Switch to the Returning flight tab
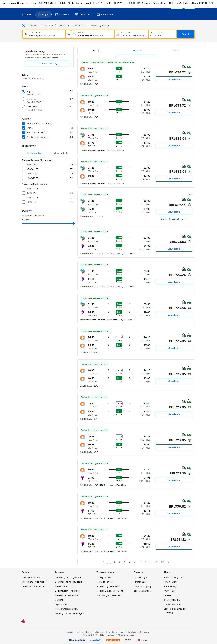The image size is (217, 644). pyautogui.click(x=60, y=153)
